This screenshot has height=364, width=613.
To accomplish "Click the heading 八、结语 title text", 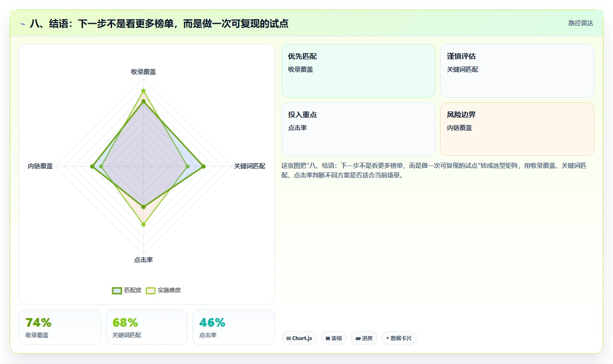I will point(159,23).
